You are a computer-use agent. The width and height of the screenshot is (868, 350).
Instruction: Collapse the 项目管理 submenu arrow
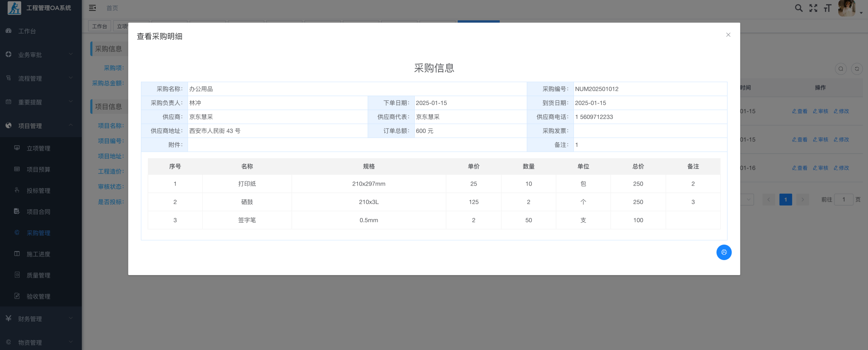click(71, 125)
